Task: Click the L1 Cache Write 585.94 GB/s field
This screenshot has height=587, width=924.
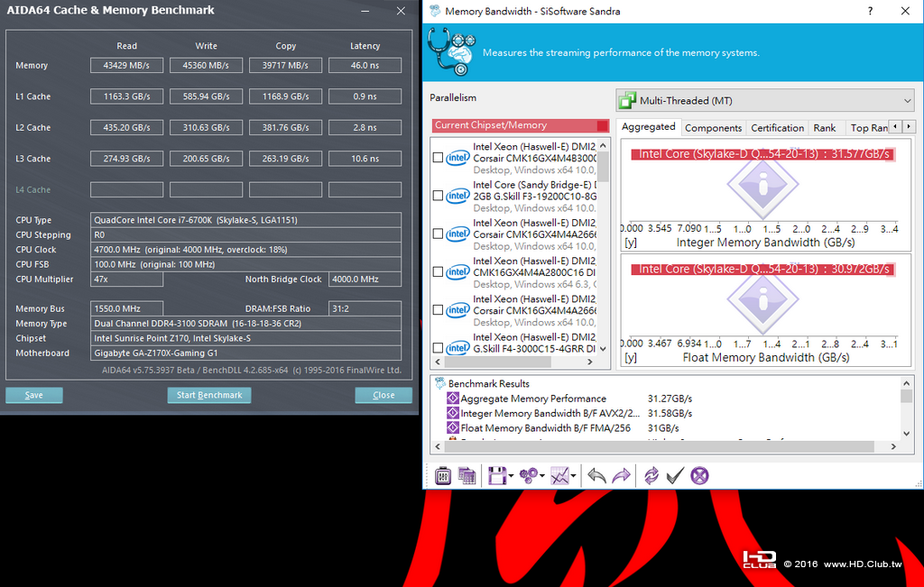Action: click(x=207, y=96)
